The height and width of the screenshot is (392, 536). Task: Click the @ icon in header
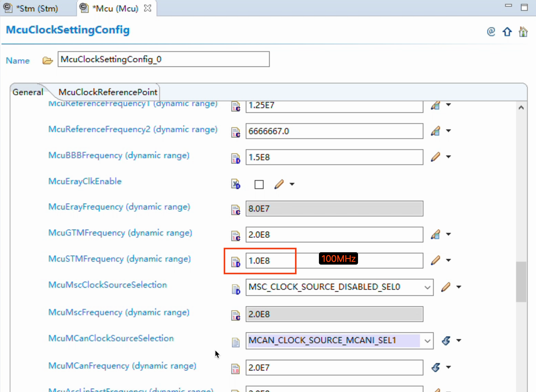click(x=491, y=32)
